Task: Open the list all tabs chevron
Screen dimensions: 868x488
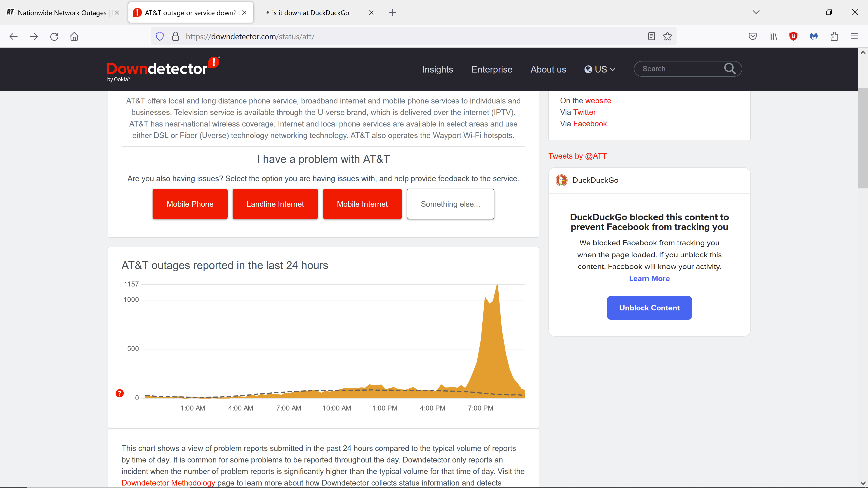Action: pos(756,12)
